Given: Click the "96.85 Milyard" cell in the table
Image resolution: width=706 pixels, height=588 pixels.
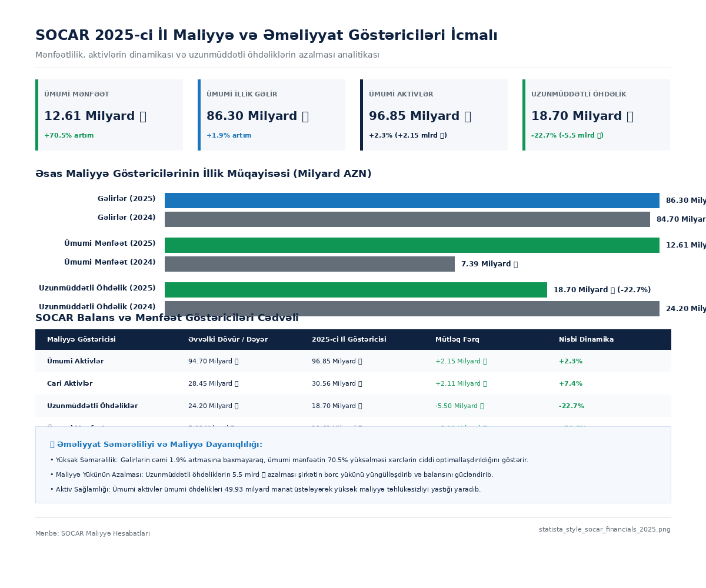Looking at the screenshot, I should [x=337, y=362].
